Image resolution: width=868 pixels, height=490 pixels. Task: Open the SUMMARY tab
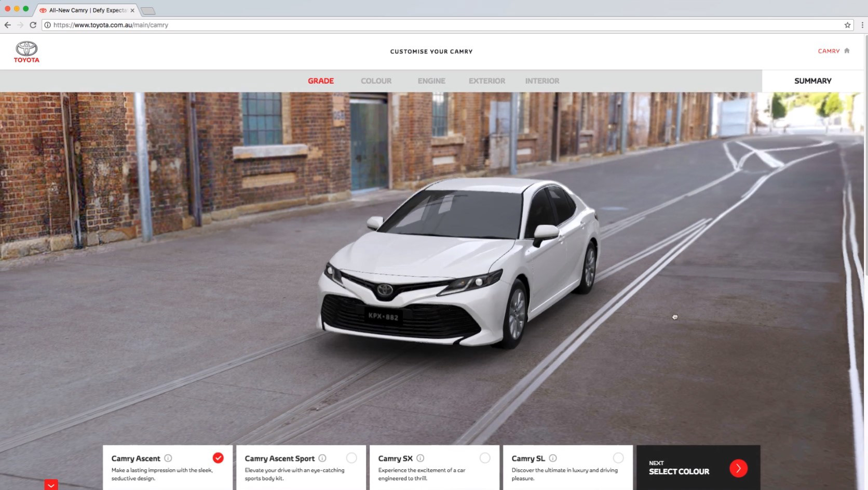[x=813, y=81]
